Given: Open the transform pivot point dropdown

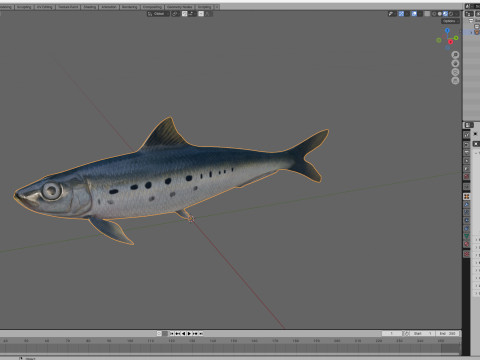Looking at the screenshot, I should 176,14.
